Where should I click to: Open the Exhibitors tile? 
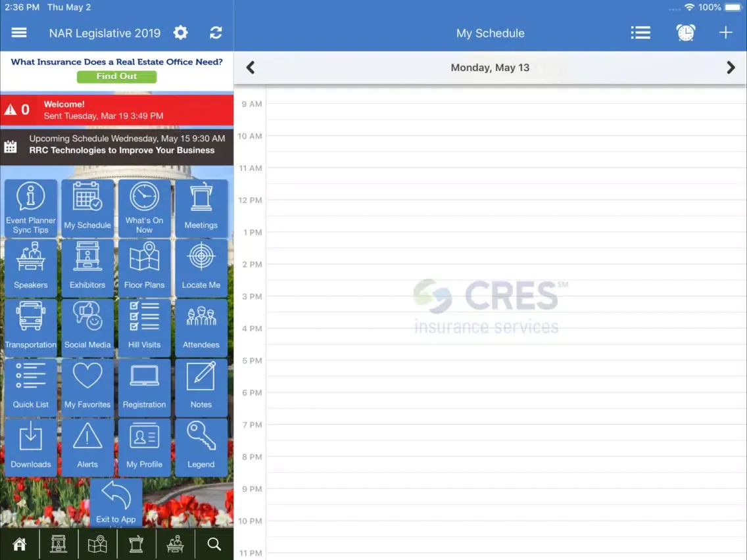click(87, 268)
